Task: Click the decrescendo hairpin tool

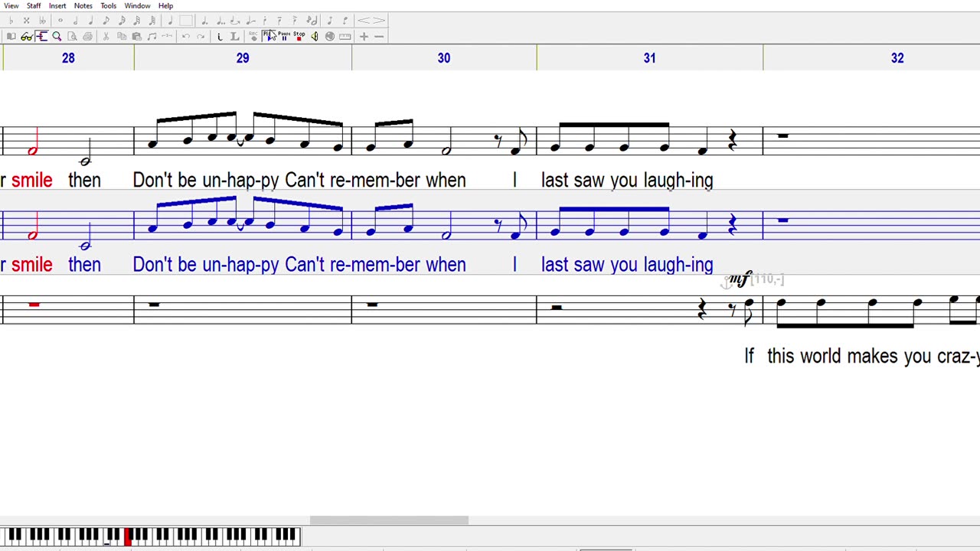Action: pos(379,21)
